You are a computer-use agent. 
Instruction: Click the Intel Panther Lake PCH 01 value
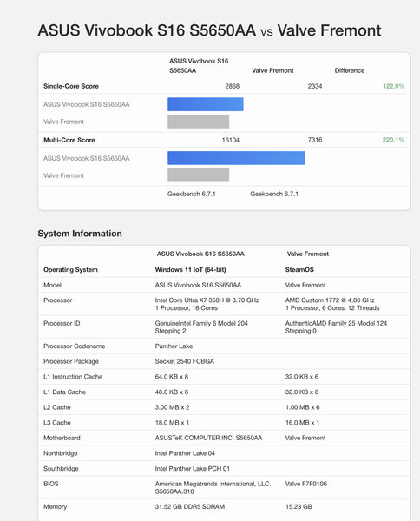[x=193, y=469]
